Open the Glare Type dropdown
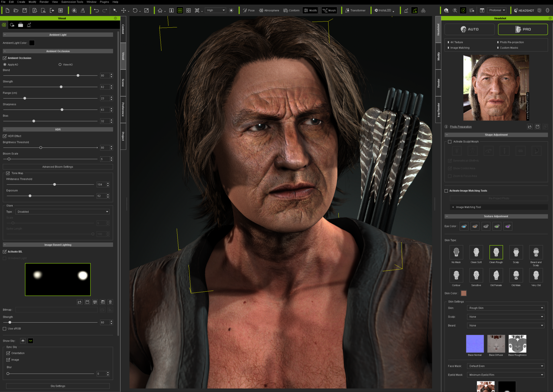The image size is (553, 392). point(62,212)
